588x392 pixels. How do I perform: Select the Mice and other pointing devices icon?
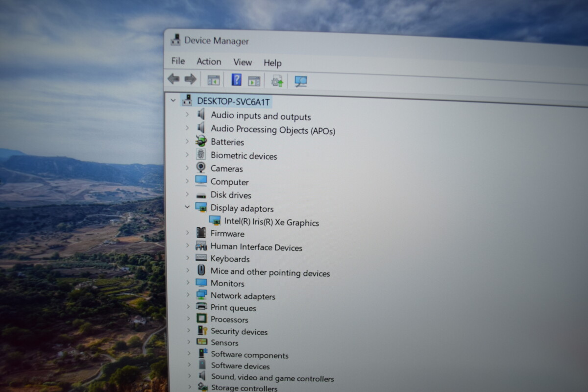pos(201,270)
